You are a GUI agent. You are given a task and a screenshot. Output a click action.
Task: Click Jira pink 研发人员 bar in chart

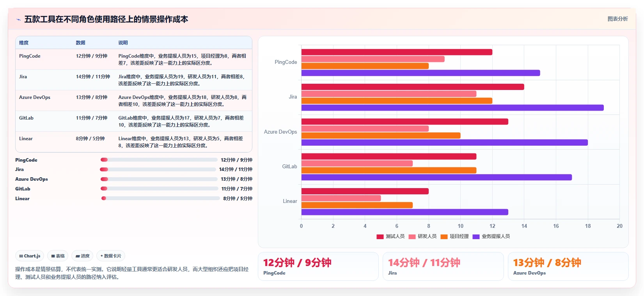pyautogui.click(x=389, y=94)
